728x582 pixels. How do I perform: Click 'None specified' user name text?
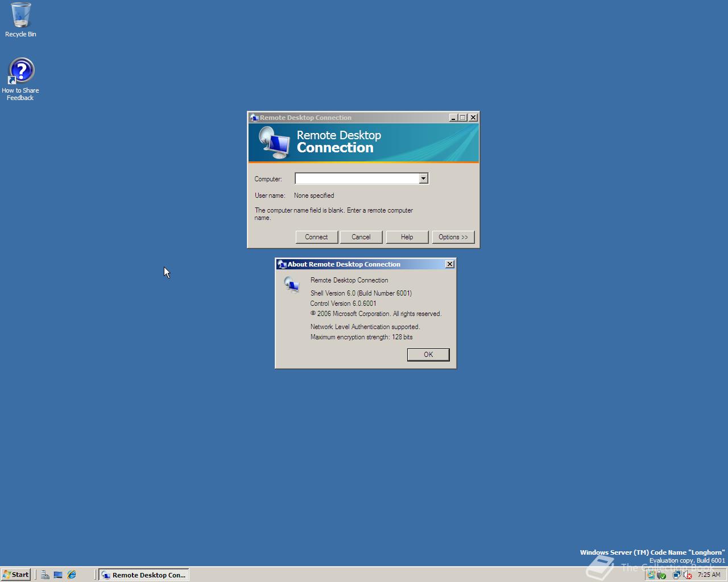[314, 196]
